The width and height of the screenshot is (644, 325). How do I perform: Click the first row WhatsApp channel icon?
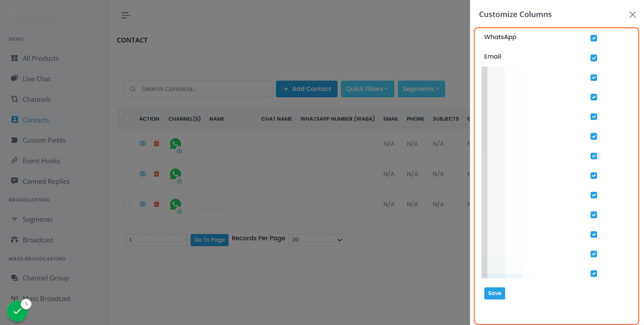[175, 145]
